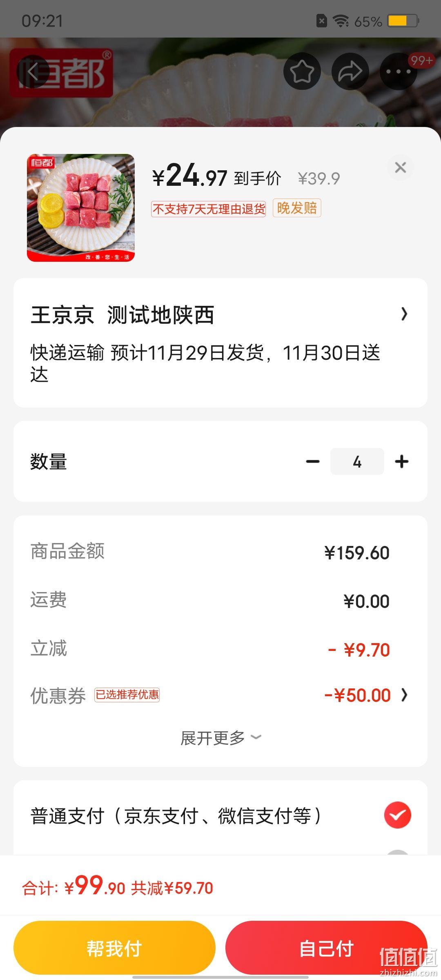Viewport: 441px width, 980px height.
Task: Tap the 不支持7天无理由退货 tag
Action: pyautogui.click(x=208, y=209)
